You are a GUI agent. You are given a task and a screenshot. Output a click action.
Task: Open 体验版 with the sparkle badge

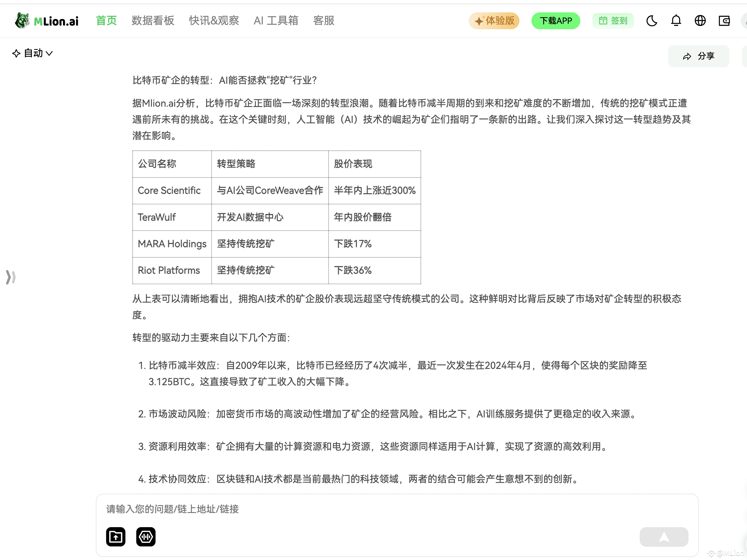[x=494, y=20]
